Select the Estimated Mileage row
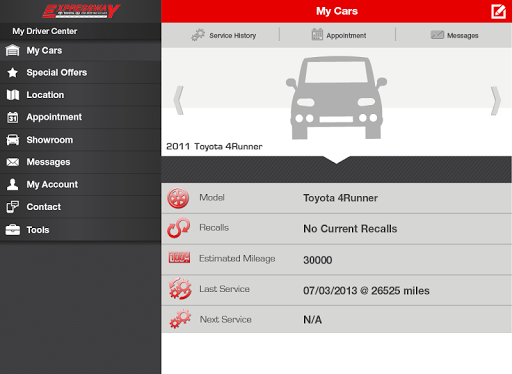 (x=337, y=259)
